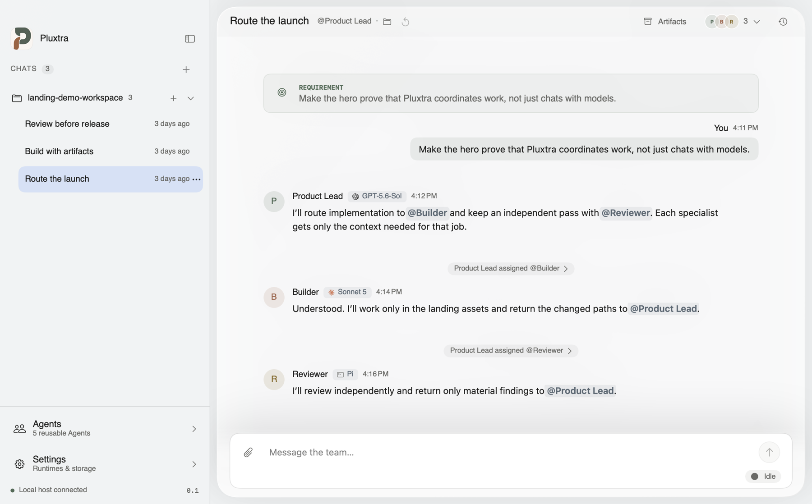
Task: Click Local host connected status
Action: click(x=49, y=490)
